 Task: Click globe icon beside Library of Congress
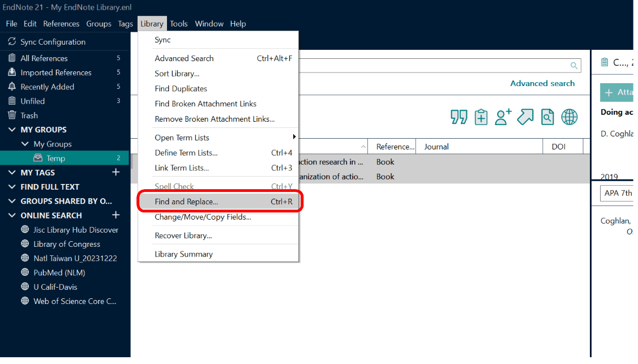click(x=25, y=243)
